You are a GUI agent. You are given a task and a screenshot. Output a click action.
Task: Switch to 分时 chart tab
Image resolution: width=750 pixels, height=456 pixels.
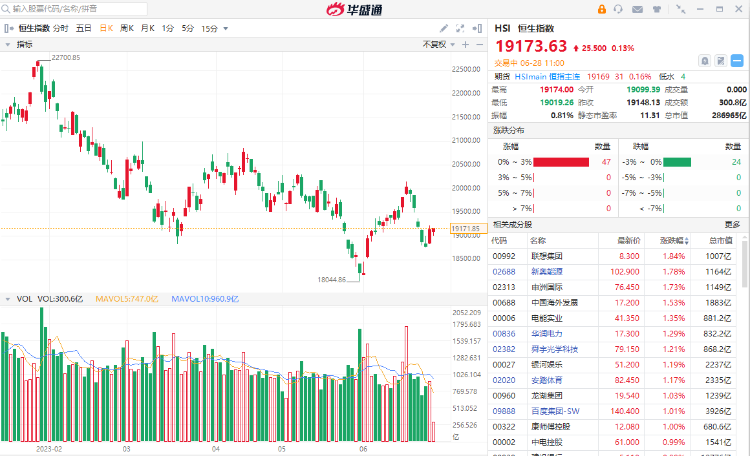60,29
